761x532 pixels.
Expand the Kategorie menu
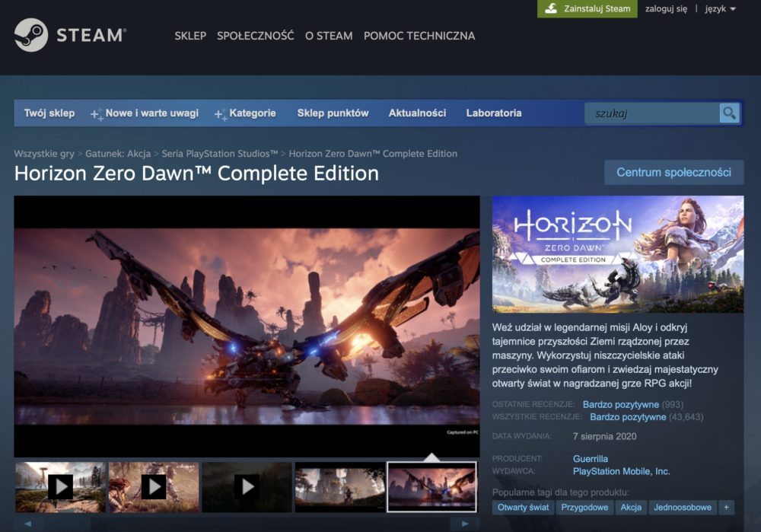(245, 113)
